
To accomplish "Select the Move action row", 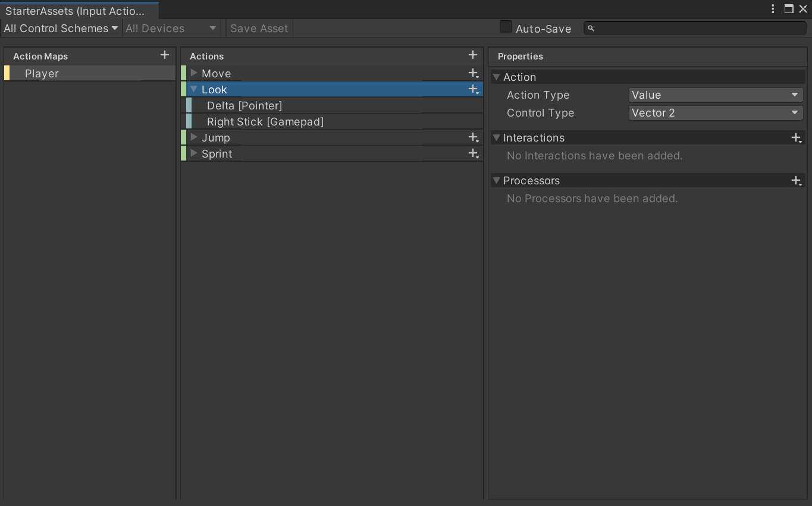I will (332, 73).
